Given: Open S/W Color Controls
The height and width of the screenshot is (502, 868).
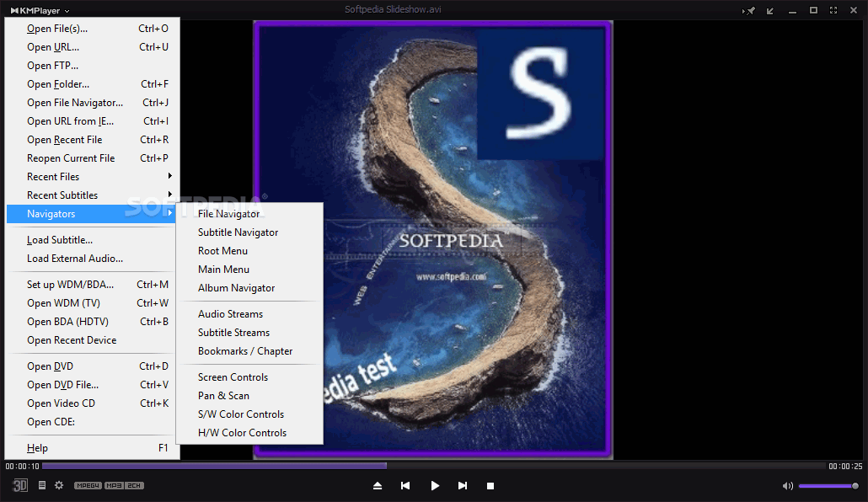Looking at the screenshot, I should click(x=249, y=414).
